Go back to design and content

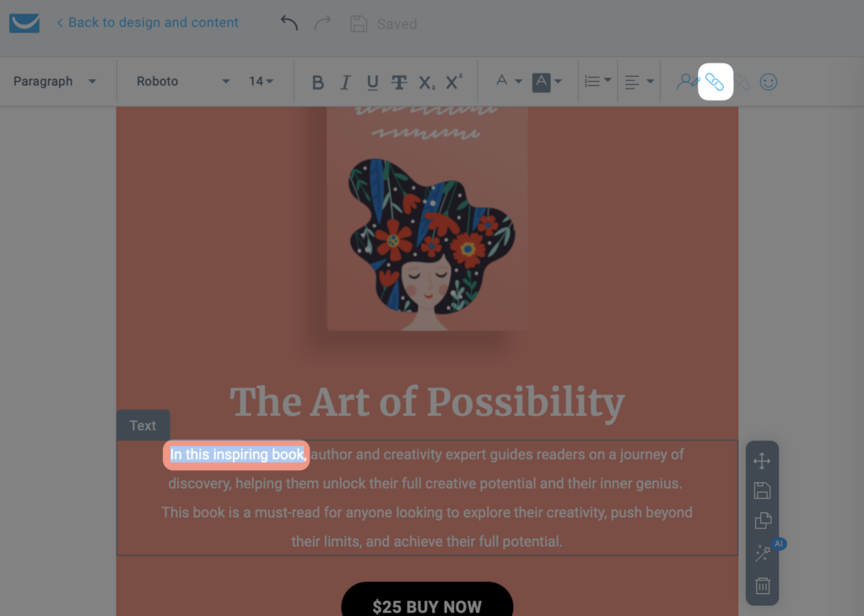click(x=148, y=23)
